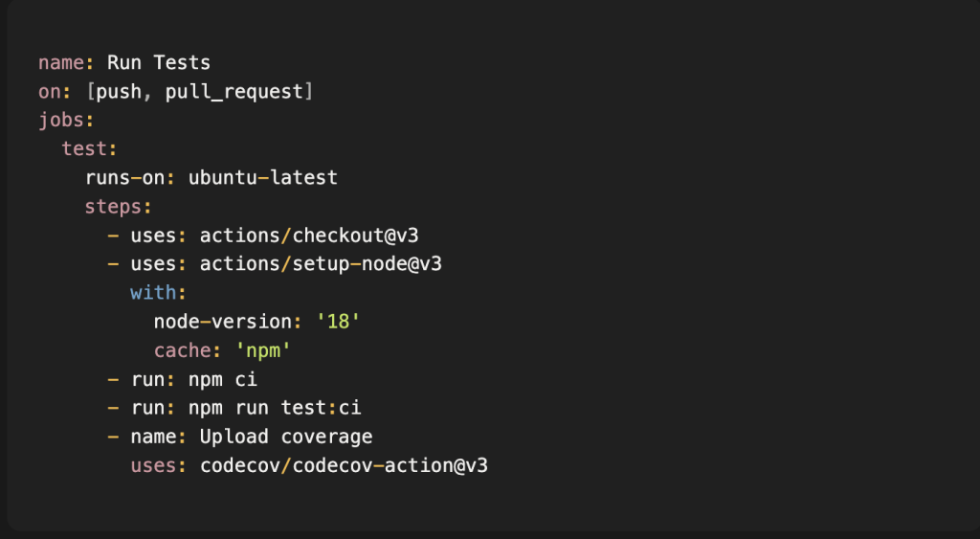Screen dimensions: 980x539
Task: Select the '18' version string
Action: (339, 322)
